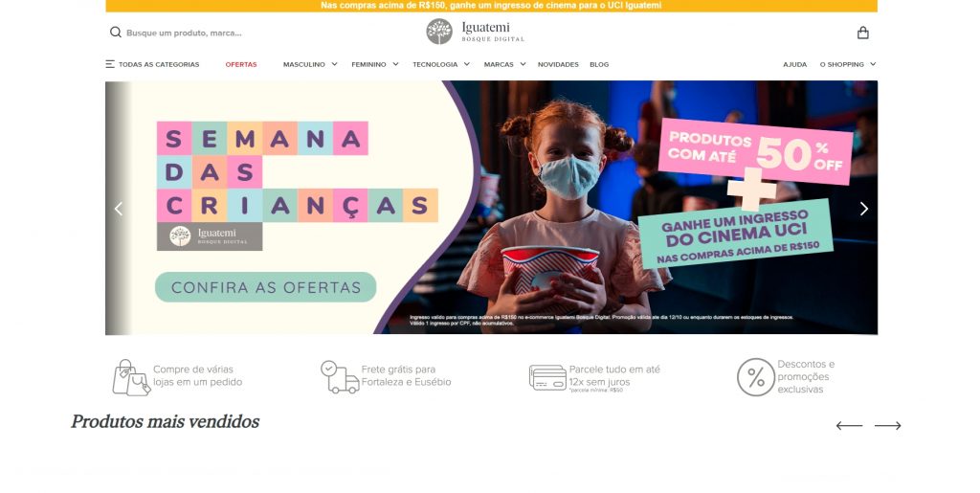
Task: Open the Tecnologia dropdown
Action: pyautogui.click(x=441, y=64)
